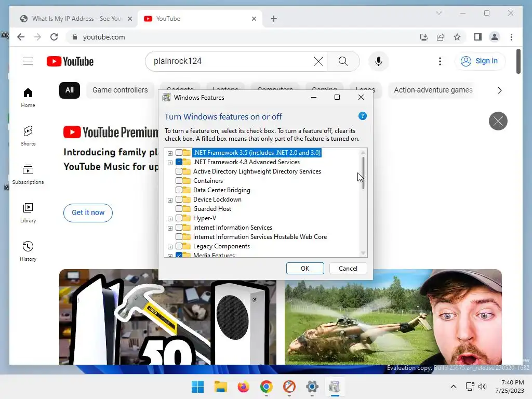Viewport: 532px width, 399px height.
Task: Open Settings gear on taskbar
Action: (312, 387)
